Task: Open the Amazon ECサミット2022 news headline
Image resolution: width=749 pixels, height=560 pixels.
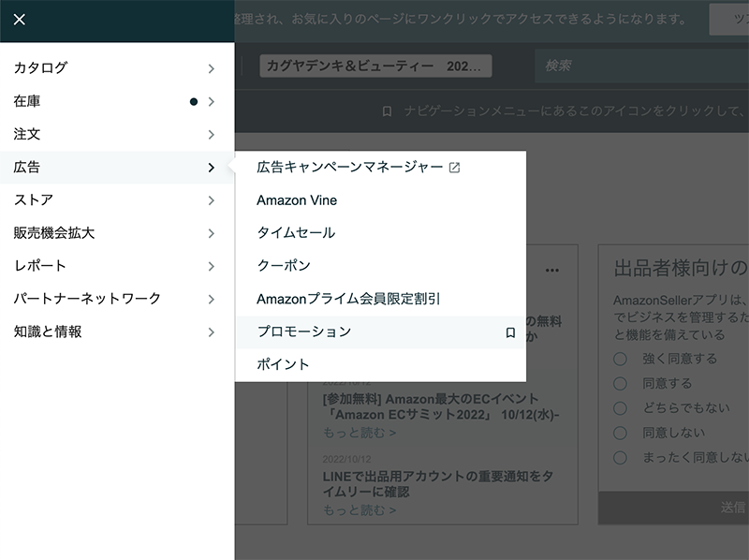Action: (440, 406)
